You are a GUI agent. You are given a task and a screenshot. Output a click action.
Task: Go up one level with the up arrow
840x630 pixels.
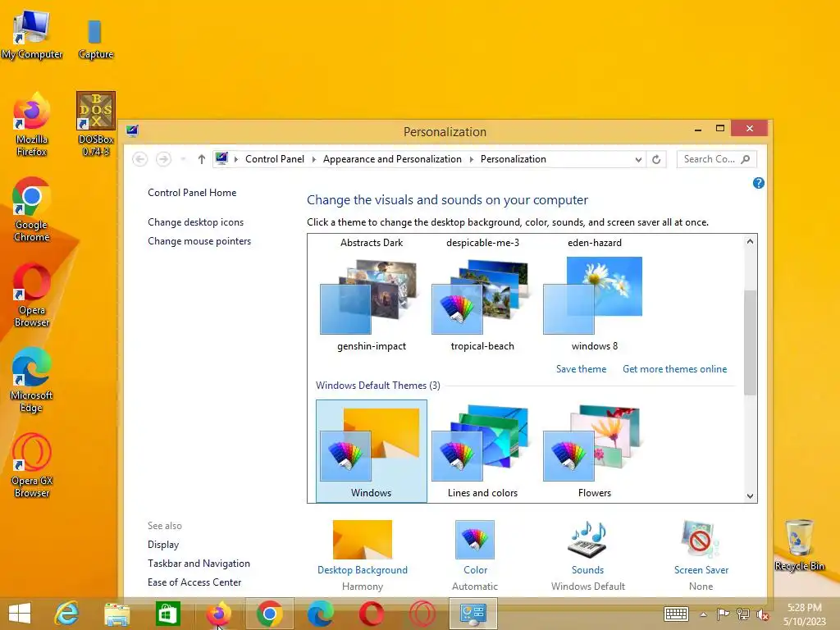[202, 159]
